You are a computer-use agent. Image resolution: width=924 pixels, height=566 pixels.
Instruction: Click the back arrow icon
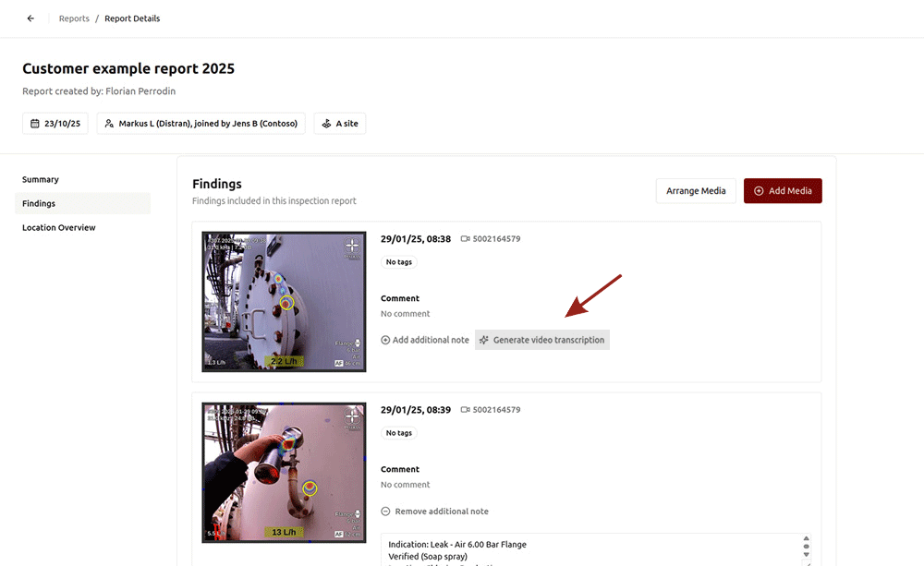click(x=30, y=18)
